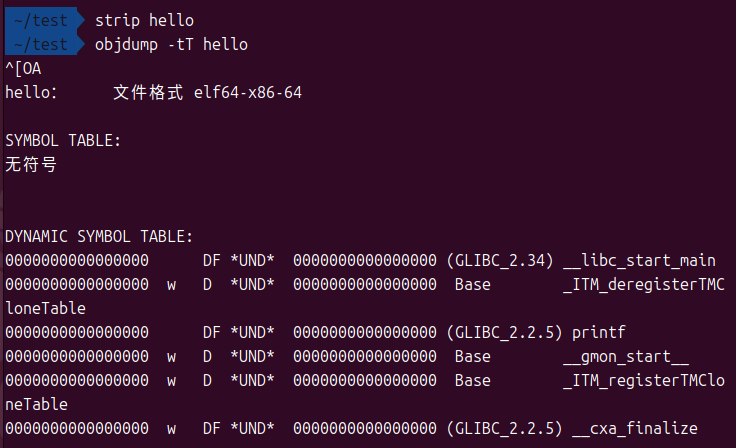Click the 'SYMBOL TABLE:' heading
Screen dimensions: 736x448
click(x=63, y=141)
